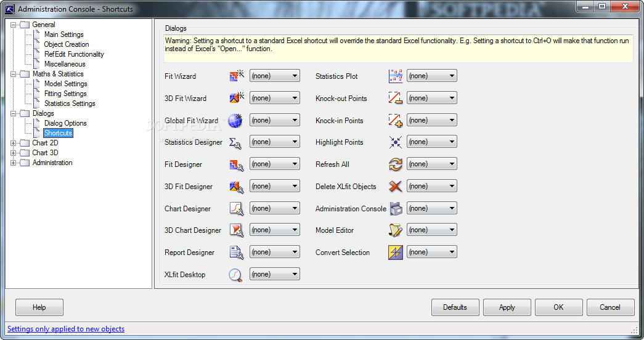Click the Highlight Points icon

(396, 142)
